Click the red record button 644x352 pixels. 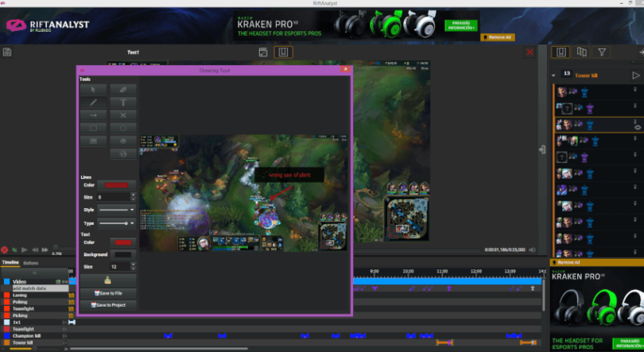point(5,249)
